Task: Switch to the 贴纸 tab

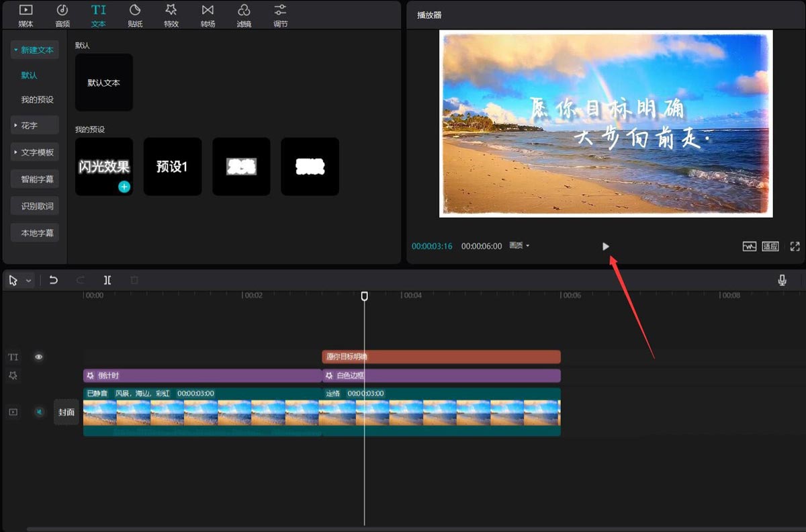Action: coord(135,15)
